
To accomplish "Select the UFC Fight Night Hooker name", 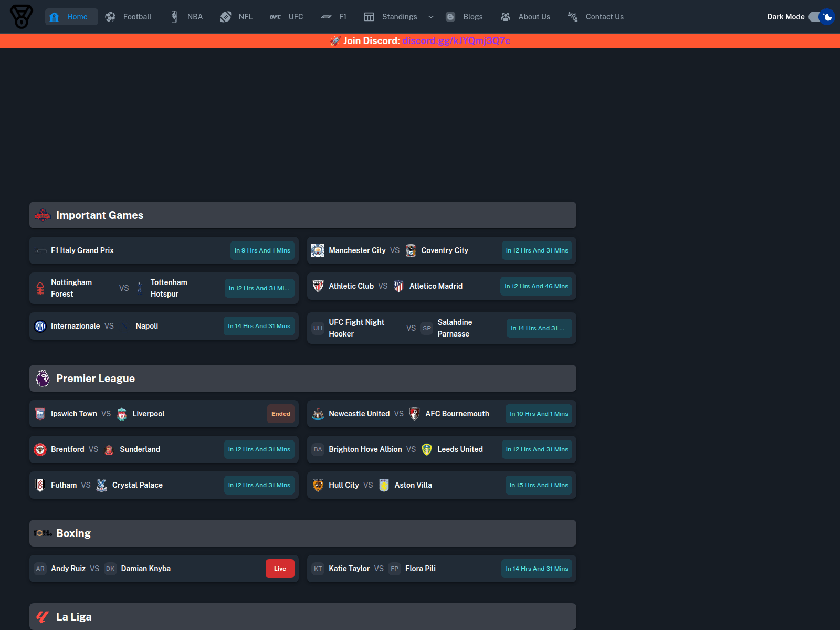I will pos(356,328).
